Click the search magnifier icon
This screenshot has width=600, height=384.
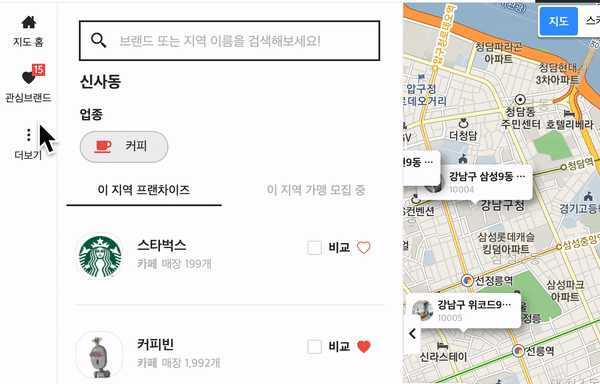(99, 40)
